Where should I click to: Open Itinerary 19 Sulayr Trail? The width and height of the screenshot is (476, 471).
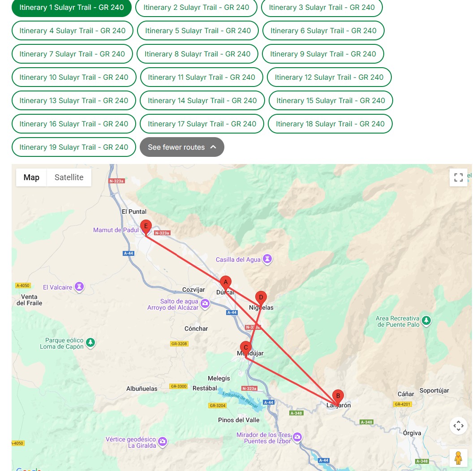tap(74, 147)
